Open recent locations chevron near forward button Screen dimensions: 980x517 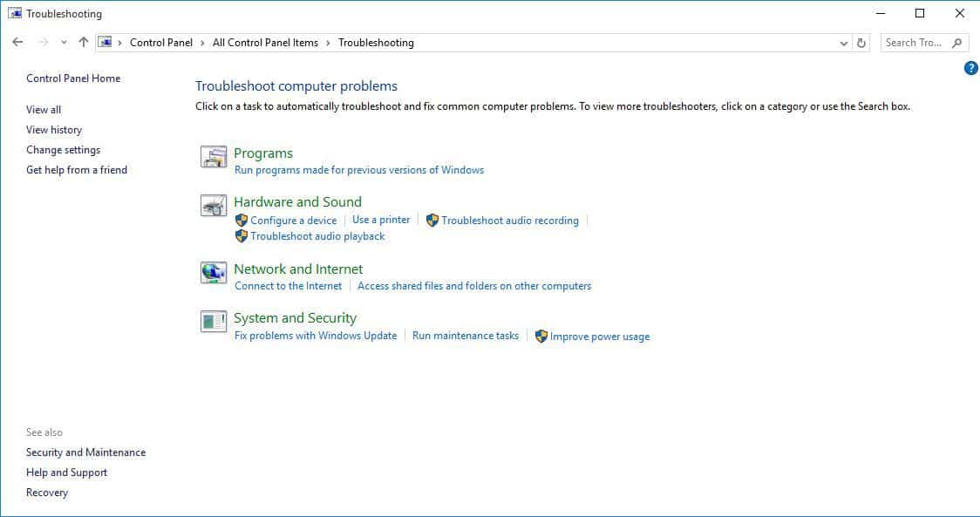pos(63,41)
